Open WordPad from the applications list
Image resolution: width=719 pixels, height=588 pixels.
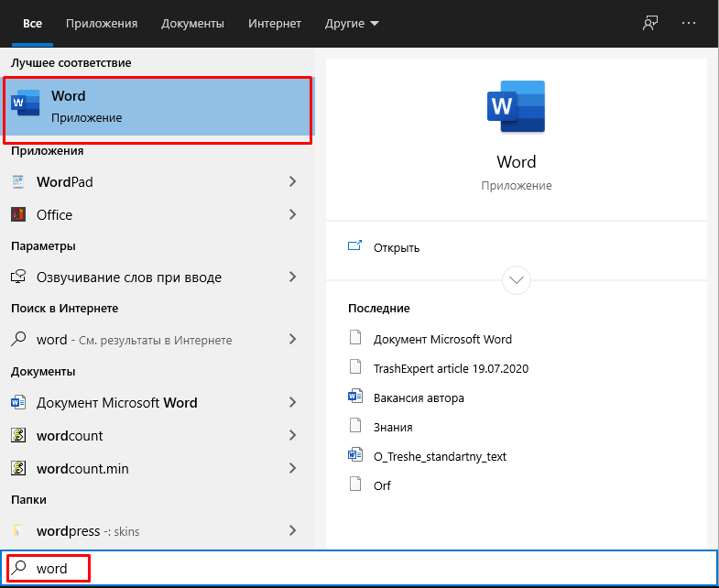click(x=64, y=181)
